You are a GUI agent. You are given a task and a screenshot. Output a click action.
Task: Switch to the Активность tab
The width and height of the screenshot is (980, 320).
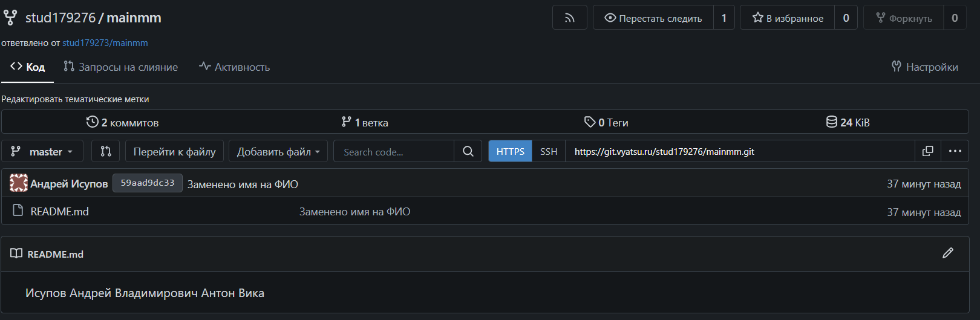235,67
